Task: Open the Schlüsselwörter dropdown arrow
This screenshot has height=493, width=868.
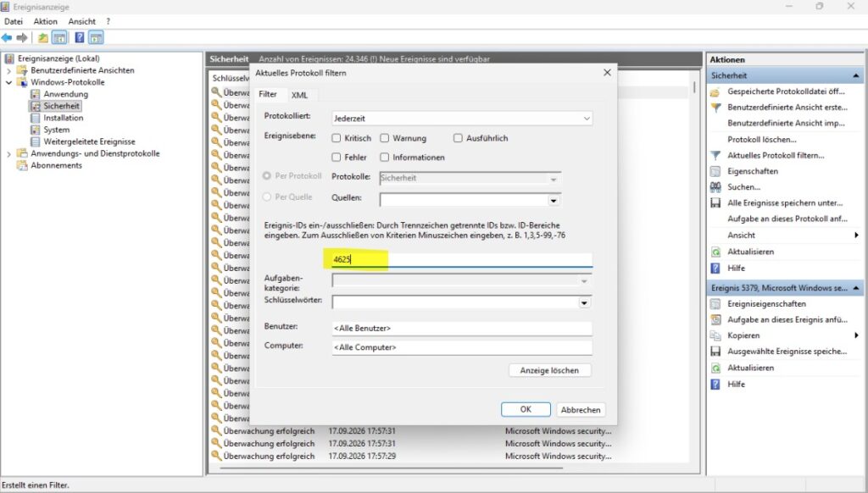Action: click(x=584, y=302)
